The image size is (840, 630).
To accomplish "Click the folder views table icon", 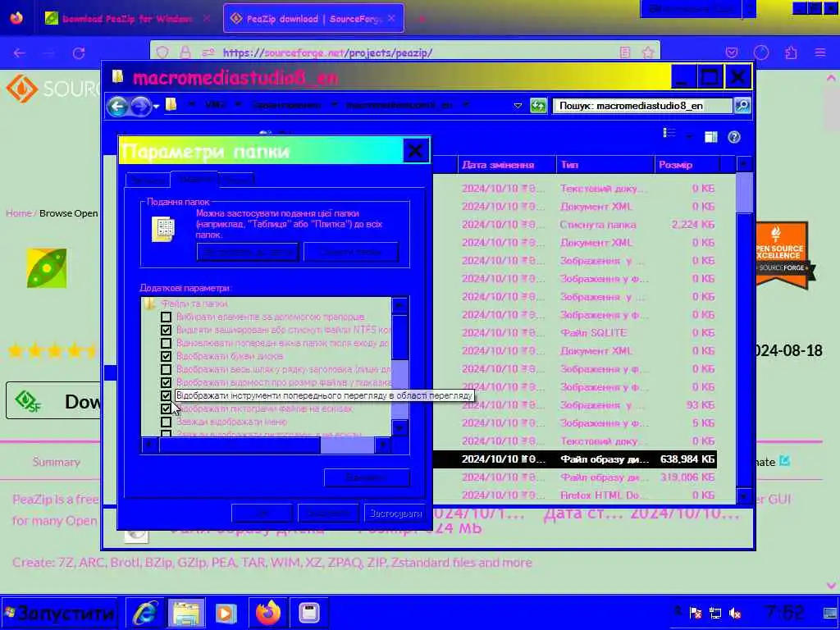I will coord(164,230).
